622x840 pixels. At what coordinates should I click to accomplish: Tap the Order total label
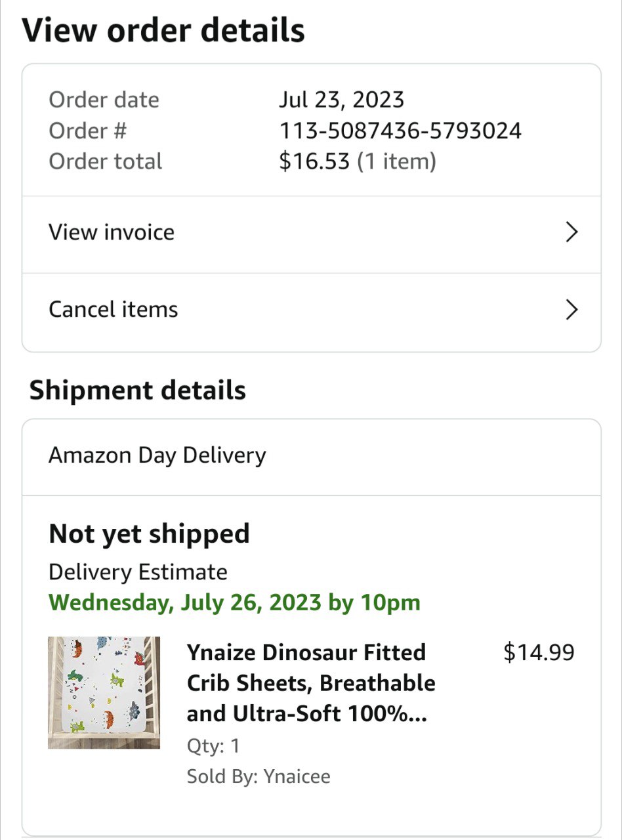click(x=105, y=161)
